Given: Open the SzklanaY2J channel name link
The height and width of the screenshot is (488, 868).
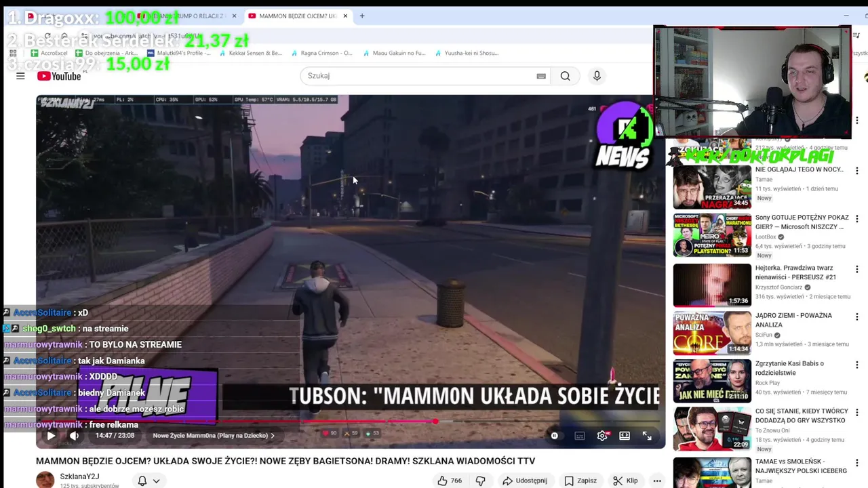Looking at the screenshot, I should 79,476.
